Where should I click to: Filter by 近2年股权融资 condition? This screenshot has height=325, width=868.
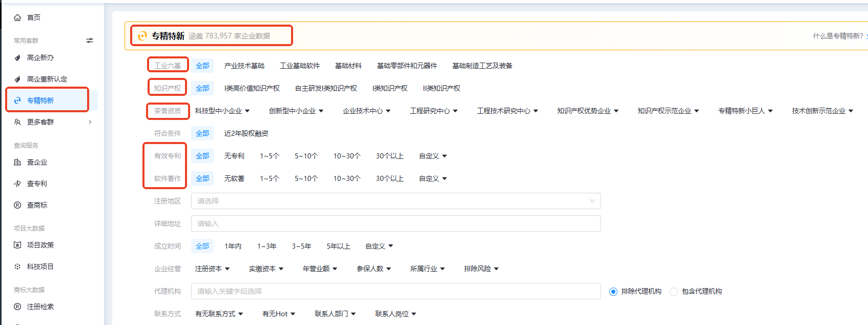tap(246, 133)
